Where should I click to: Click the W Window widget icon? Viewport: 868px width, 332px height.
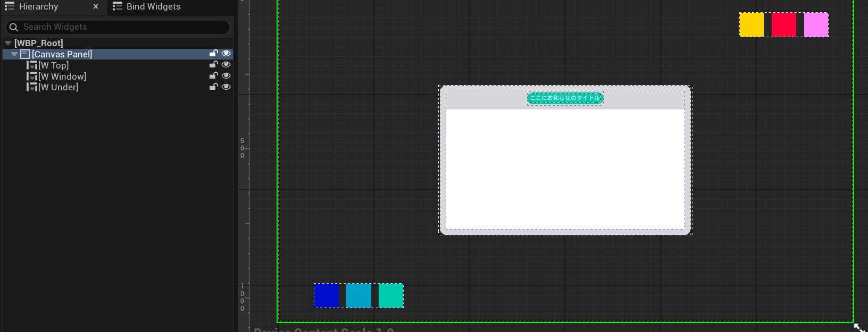point(32,76)
